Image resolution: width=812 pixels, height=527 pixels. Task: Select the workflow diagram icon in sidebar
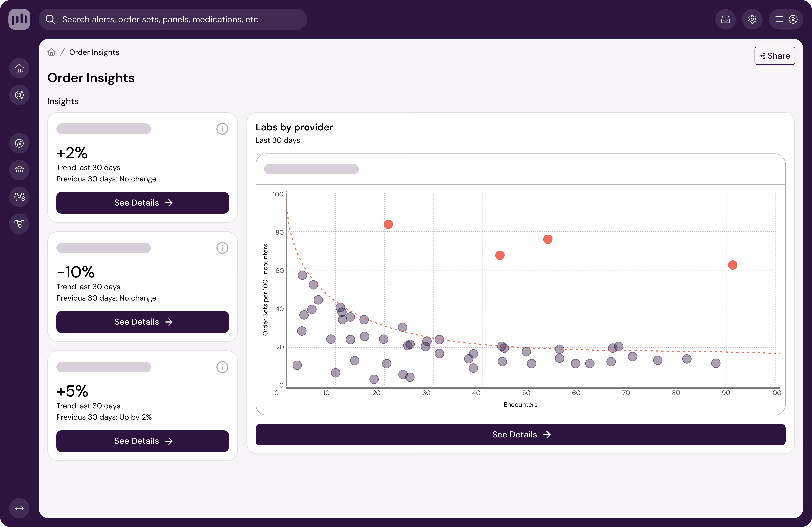[x=19, y=224]
